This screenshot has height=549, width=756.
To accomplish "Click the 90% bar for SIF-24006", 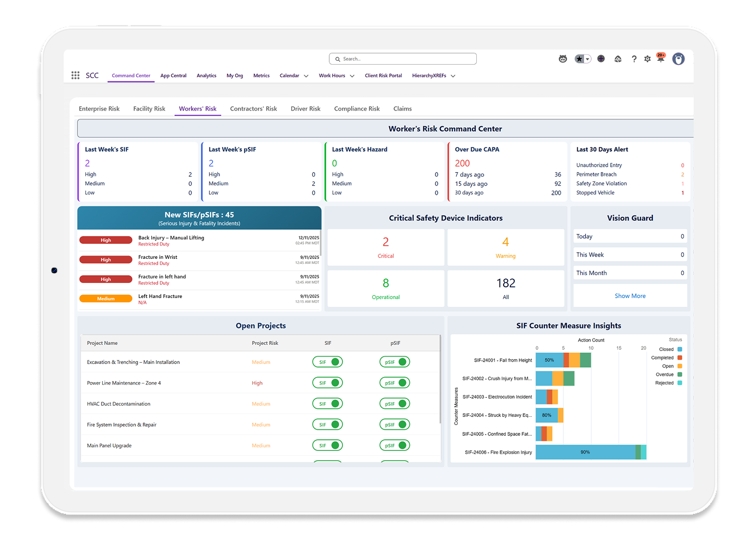I will tap(585, 452).
